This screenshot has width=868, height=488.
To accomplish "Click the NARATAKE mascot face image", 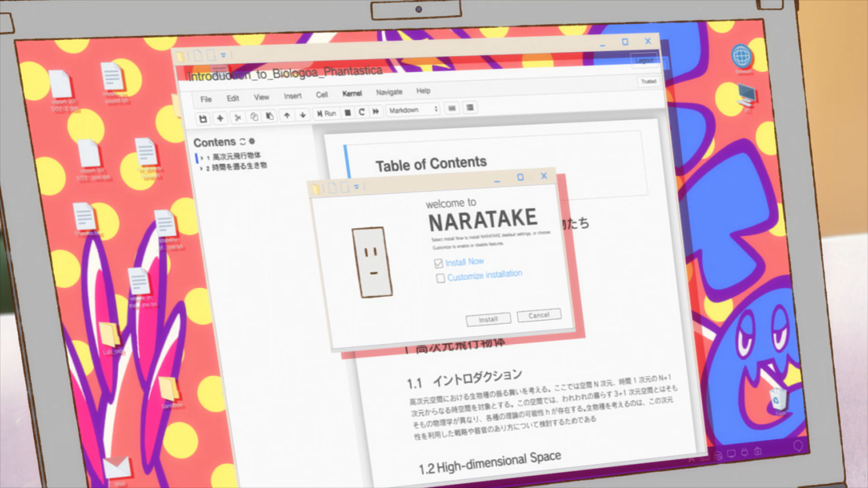I will [372, 262].
